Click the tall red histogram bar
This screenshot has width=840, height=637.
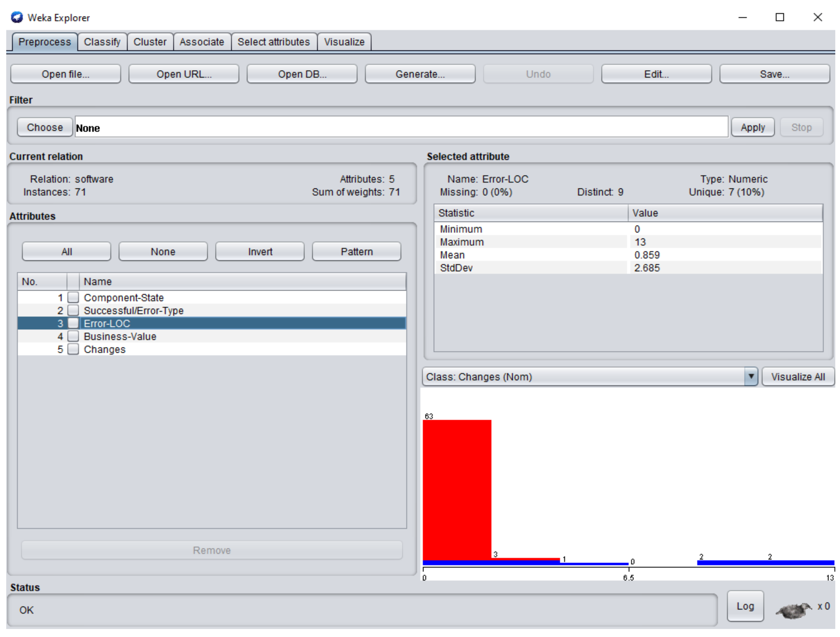pyautogui.click(x=457, y=490)
